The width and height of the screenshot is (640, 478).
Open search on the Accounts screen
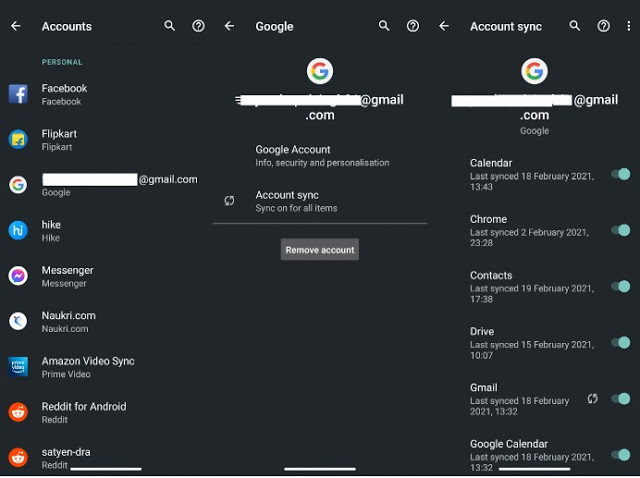(169, 26)
